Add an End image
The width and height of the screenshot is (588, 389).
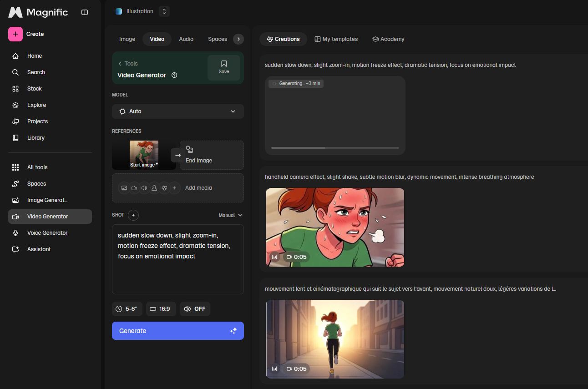point(212,155)
